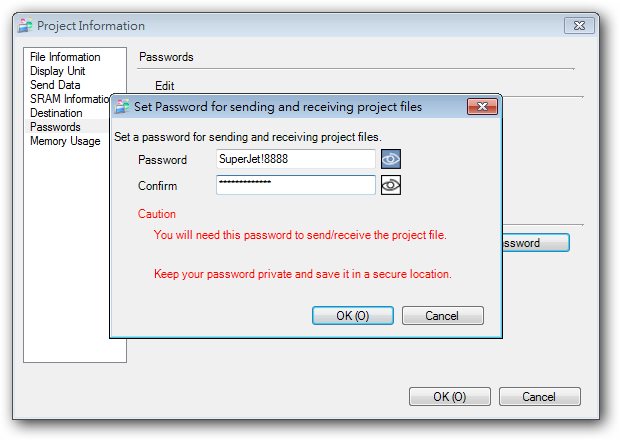Select Destination in the left list
The height and width of the screenshot is (440, 620).
coord(56,114)
